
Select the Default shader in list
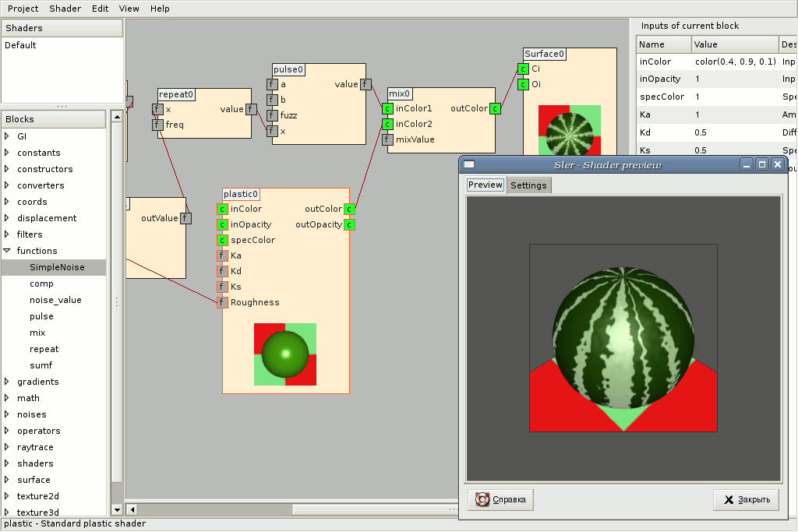(20, 45)
